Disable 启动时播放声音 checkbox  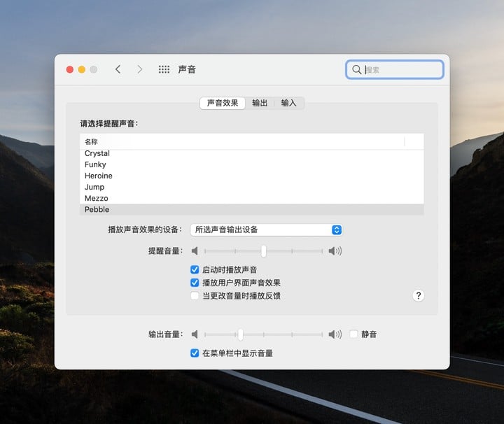[195, 269]
